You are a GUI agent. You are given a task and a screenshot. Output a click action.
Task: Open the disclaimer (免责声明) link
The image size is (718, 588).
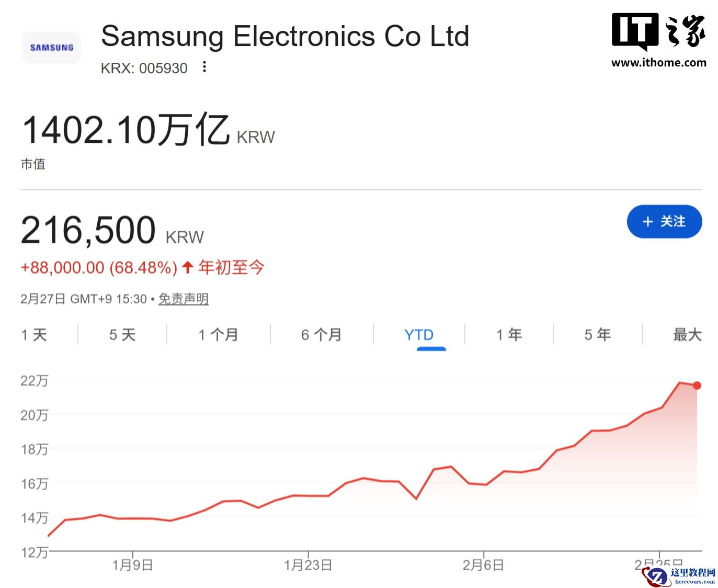pyautogui.click(x=184, y=299)
